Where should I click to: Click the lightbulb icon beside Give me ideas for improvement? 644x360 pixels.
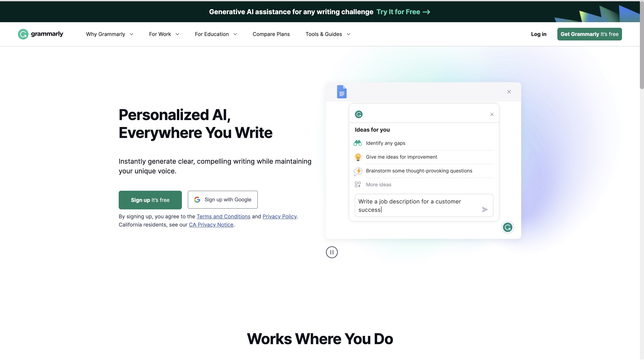click(358, 157)
